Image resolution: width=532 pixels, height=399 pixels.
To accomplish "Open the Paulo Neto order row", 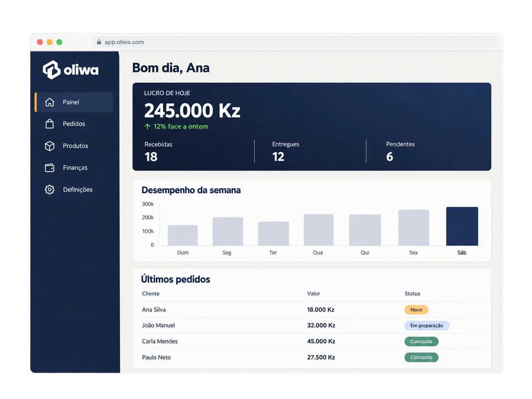I will [x=312, y=357].
